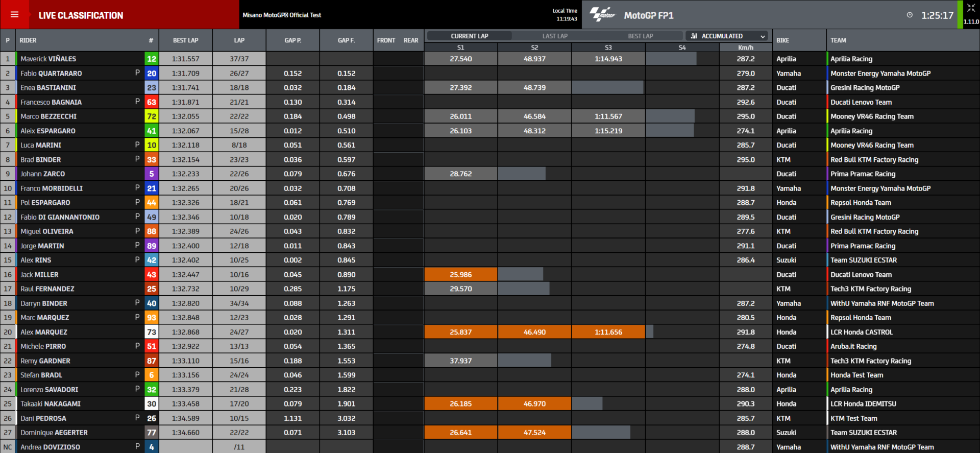
Task: Click the Honda Test Team name
Action: 857,375
